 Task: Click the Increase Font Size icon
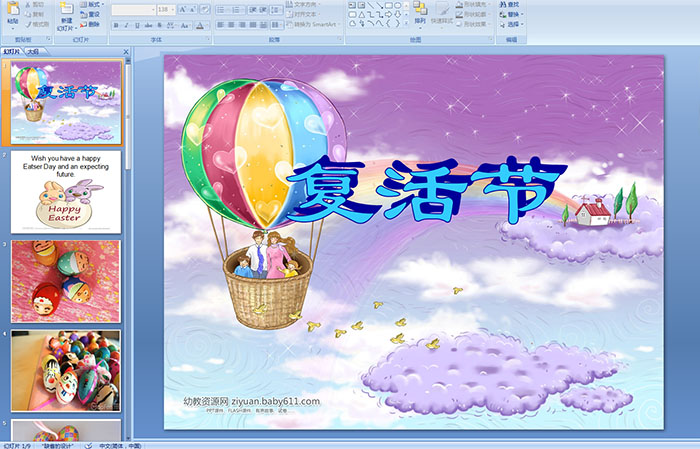(x=183, y=9)
